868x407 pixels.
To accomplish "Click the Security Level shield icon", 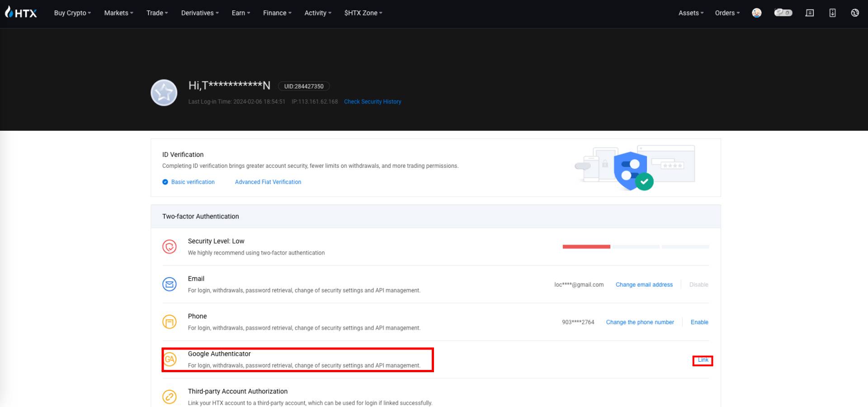I will (170, 247).
